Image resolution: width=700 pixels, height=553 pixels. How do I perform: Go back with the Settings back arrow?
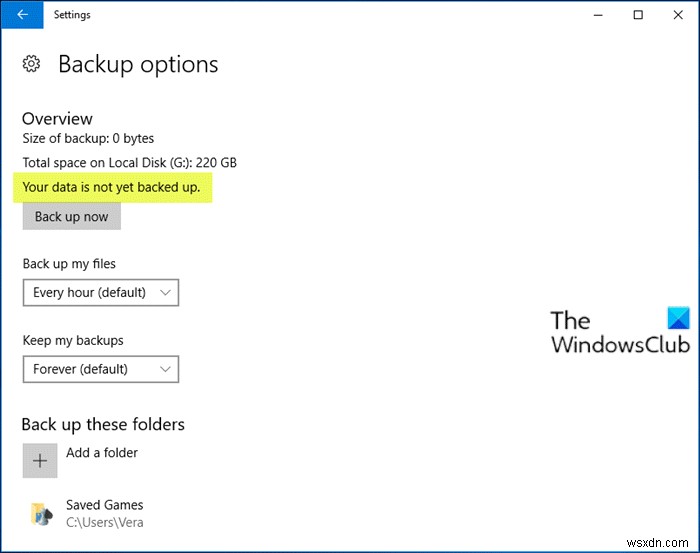[22, 14]
